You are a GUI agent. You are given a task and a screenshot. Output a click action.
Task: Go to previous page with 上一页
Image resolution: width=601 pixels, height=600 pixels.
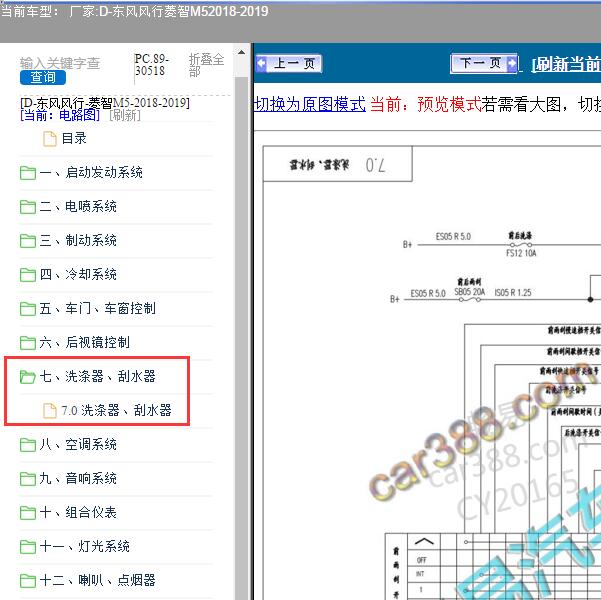289,64
